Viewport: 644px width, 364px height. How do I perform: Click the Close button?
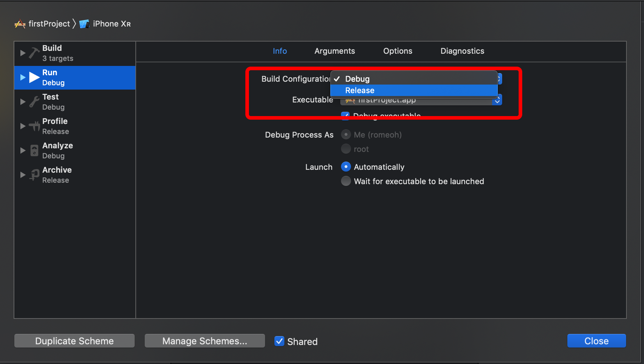click(596, 341)
